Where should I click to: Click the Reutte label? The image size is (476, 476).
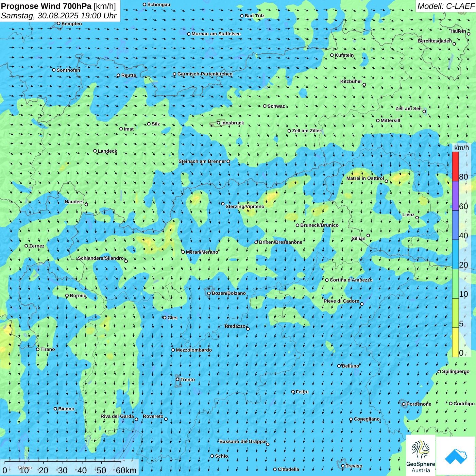[129, 75]
